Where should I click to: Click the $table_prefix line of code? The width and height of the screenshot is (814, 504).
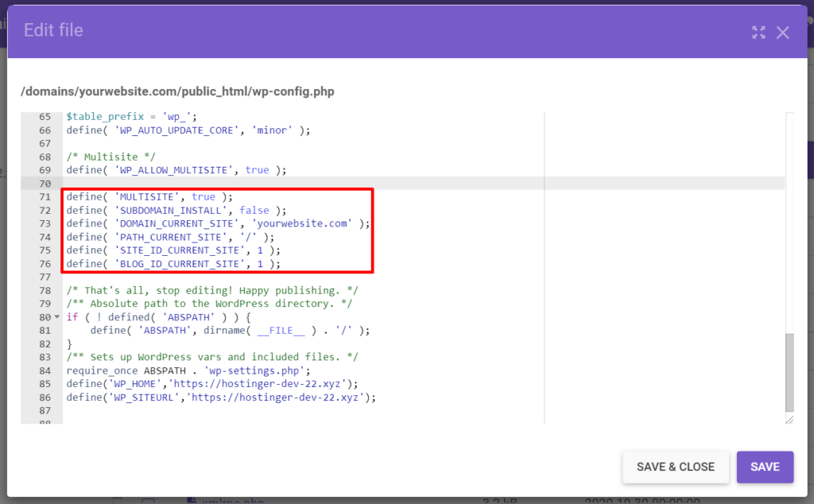[131, 116]
